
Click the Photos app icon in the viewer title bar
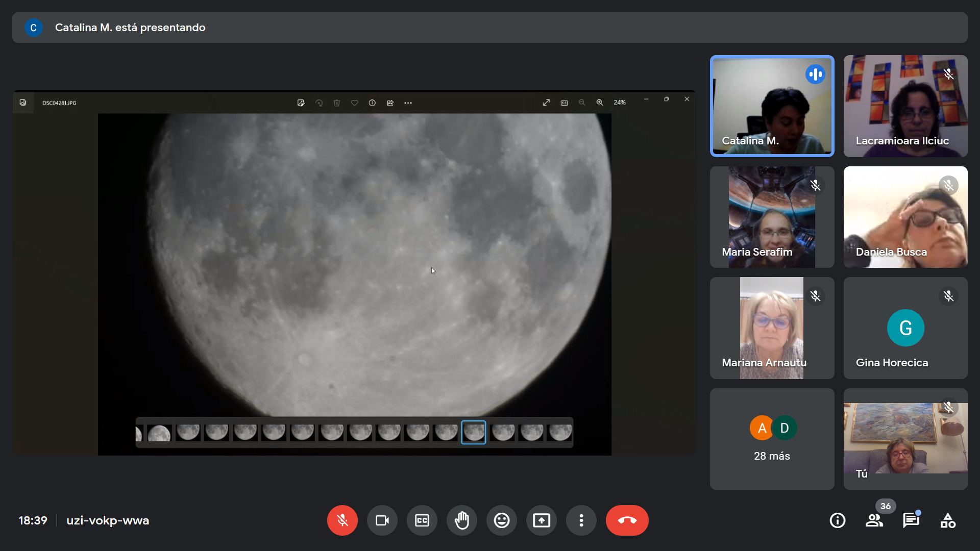23,103
